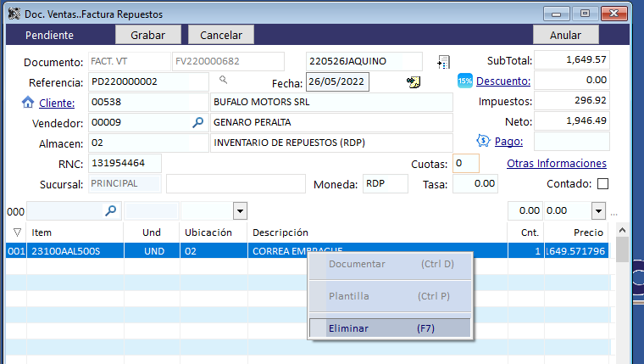
Task: Click the Pago amount field
Action: point(571,142)
